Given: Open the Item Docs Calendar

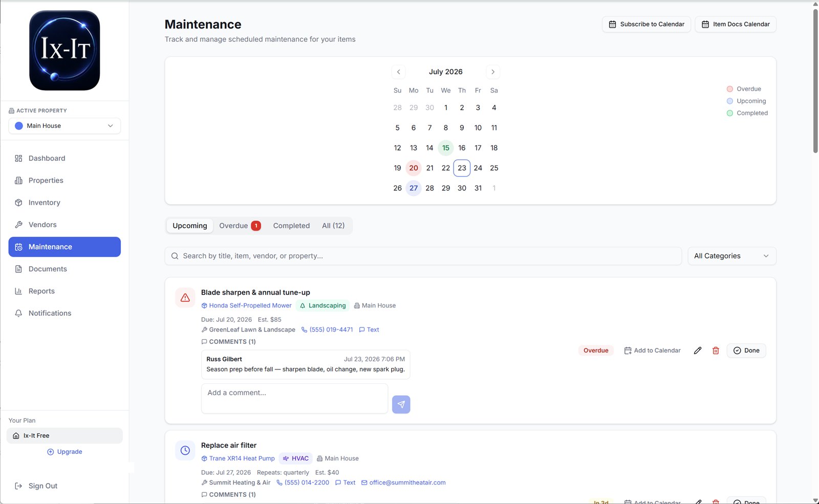Looking at the screenshot, I should click(x=736, y=24).
